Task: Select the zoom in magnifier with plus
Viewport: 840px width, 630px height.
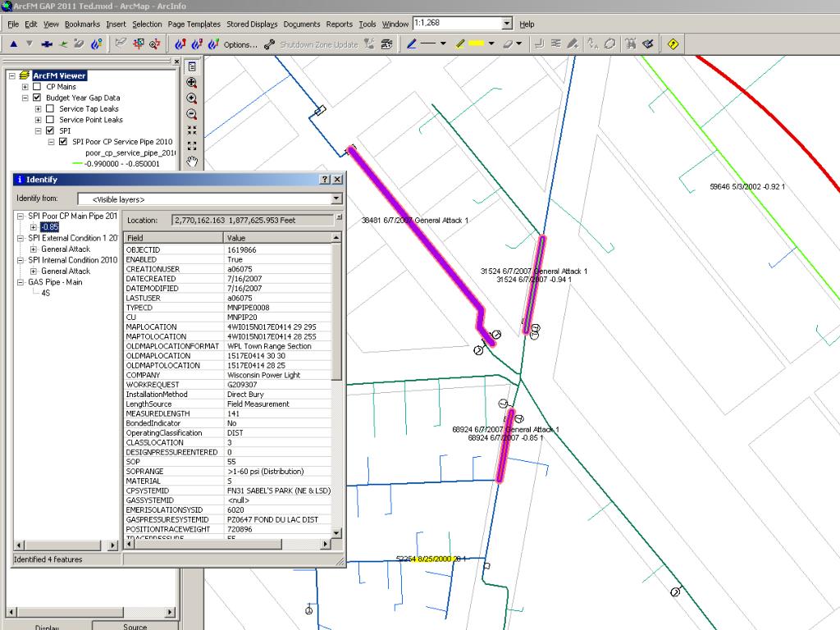Action: tap(192, 98)
